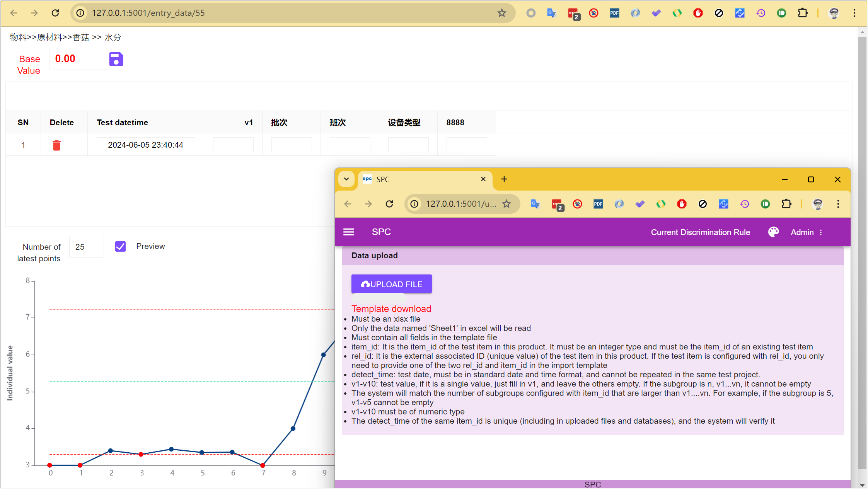Go forward in the main browser window

tap(34, 13)
